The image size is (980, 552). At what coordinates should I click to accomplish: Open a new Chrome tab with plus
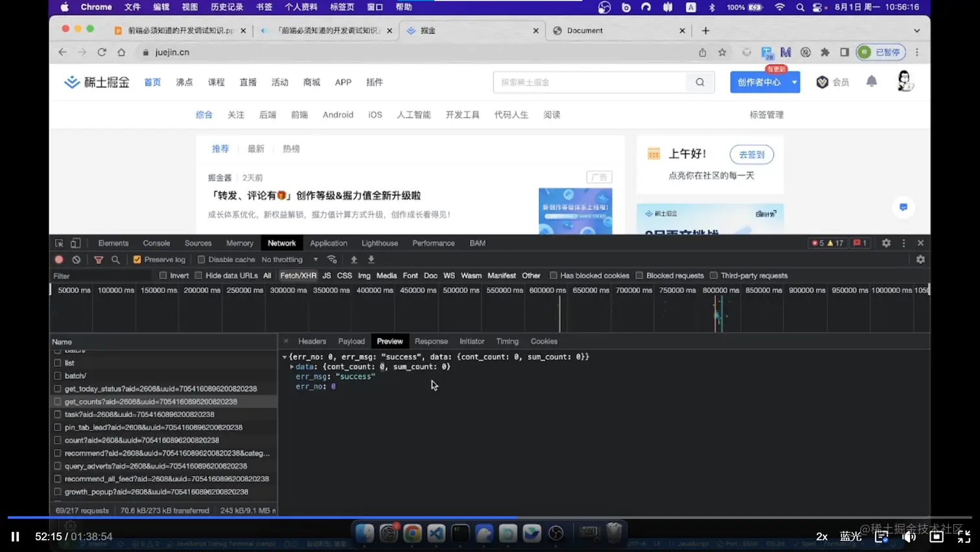pos(706,30)
